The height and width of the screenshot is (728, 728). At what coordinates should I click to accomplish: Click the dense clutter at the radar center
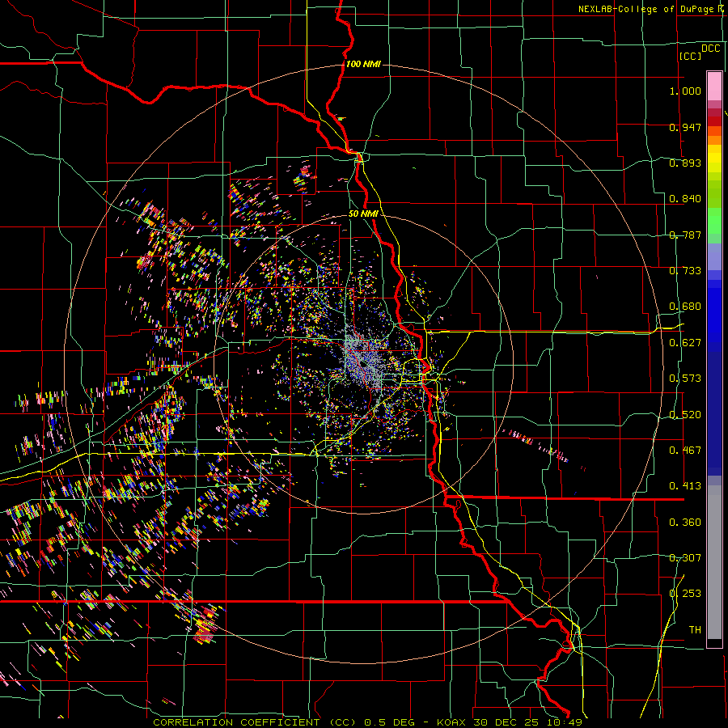[x=366, y=362]
